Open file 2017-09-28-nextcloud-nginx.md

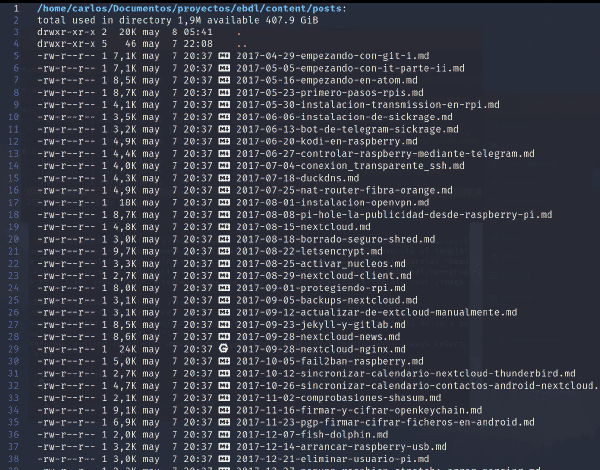(321, 349)
